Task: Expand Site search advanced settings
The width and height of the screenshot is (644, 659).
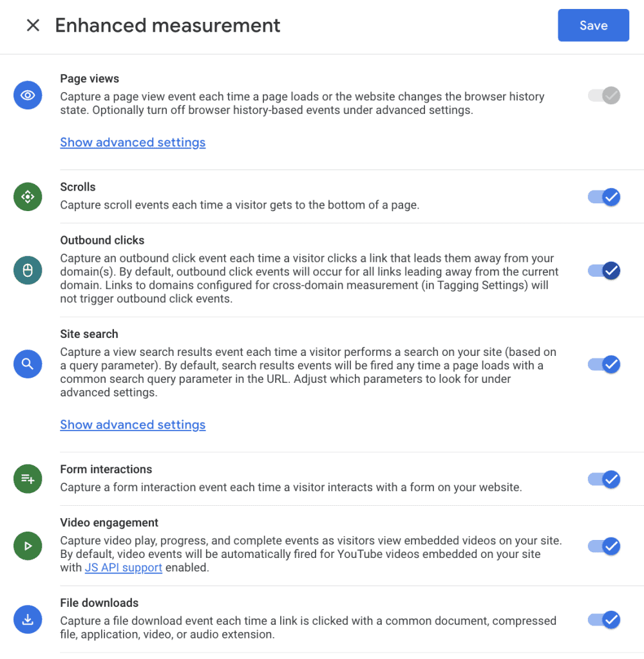Action: 133,425
